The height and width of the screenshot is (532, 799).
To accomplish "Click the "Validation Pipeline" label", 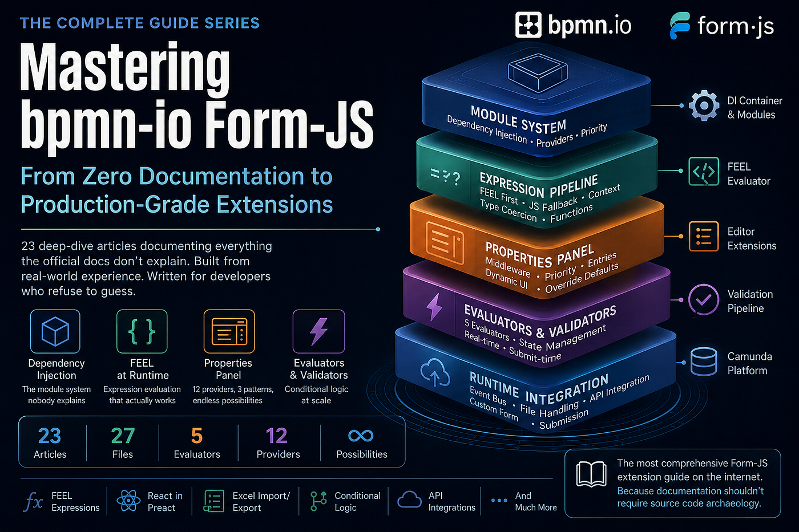I will click(x=750, y=301).
